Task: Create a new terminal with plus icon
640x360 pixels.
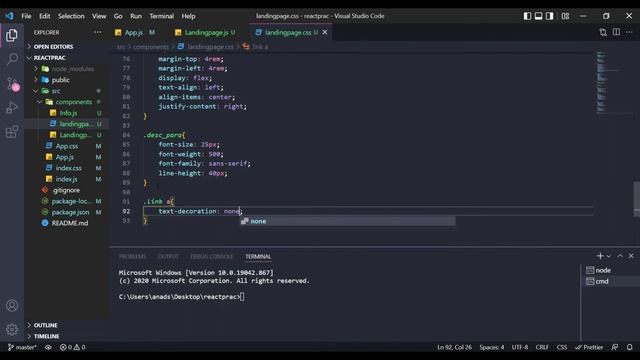Action: point(600,256)
